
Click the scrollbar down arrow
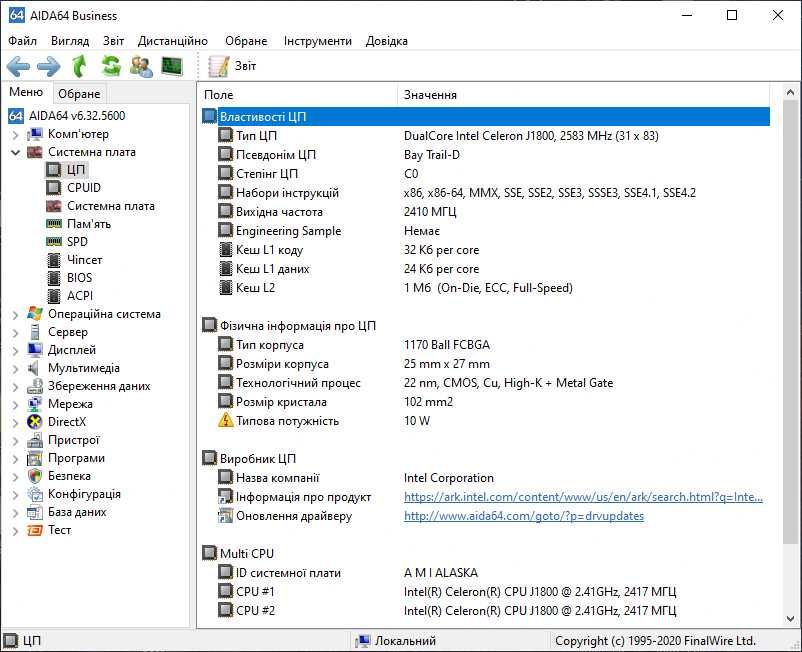[x=790, y=619]
